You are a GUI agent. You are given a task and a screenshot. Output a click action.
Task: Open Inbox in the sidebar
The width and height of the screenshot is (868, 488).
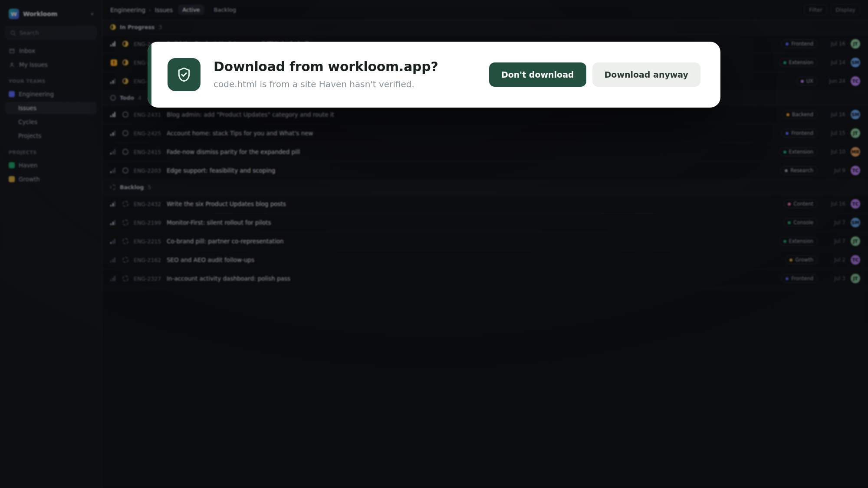pyautogui.click(x=51, y=51)
